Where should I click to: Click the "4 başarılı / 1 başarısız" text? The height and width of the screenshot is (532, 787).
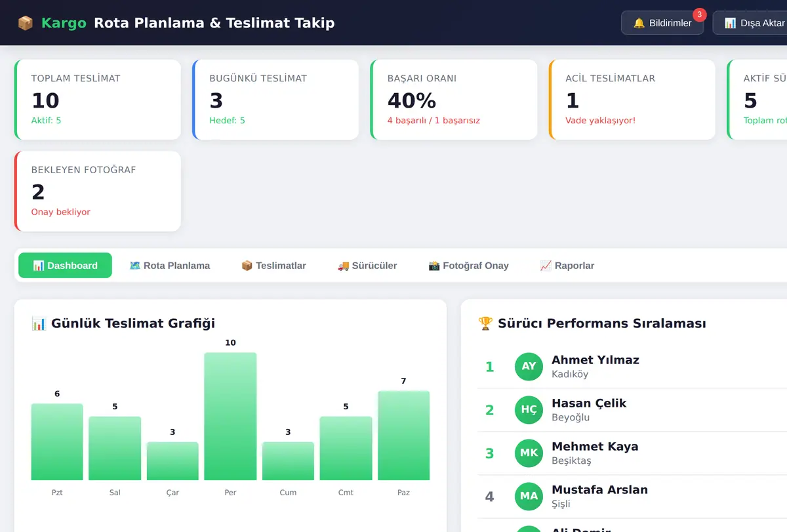[x=434, y=121]
